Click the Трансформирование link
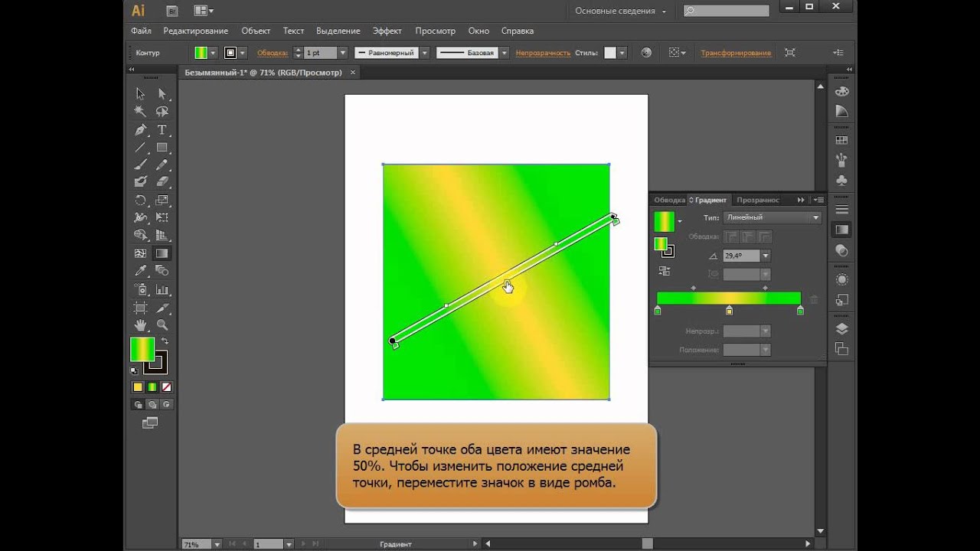 click(x=735, y=53)
